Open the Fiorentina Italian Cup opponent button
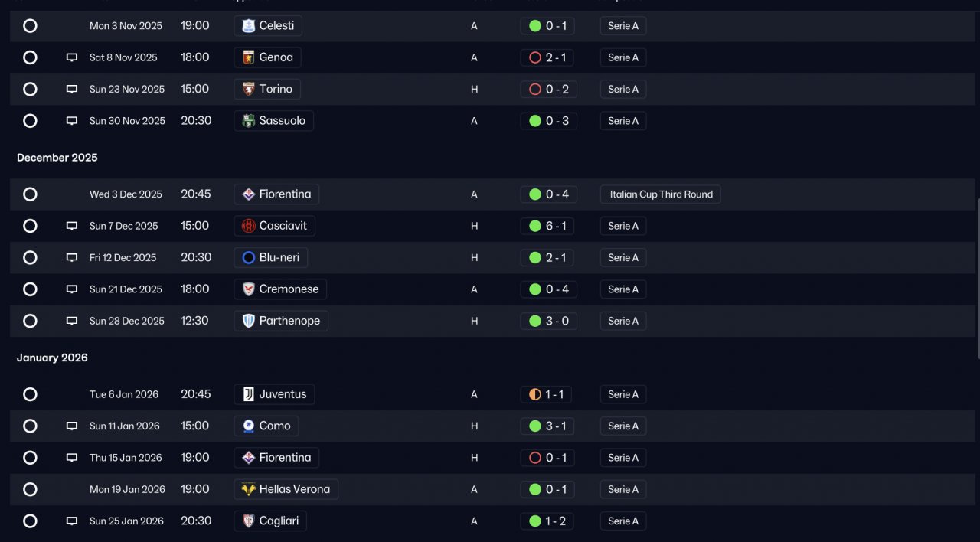Viewport: 980px width, 542px height. 276,194
